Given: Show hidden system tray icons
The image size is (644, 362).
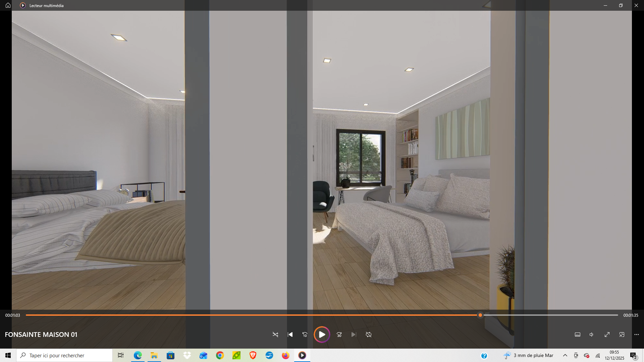Looking at the screenshot, I should pyautogui.click(x=565, y=355).
